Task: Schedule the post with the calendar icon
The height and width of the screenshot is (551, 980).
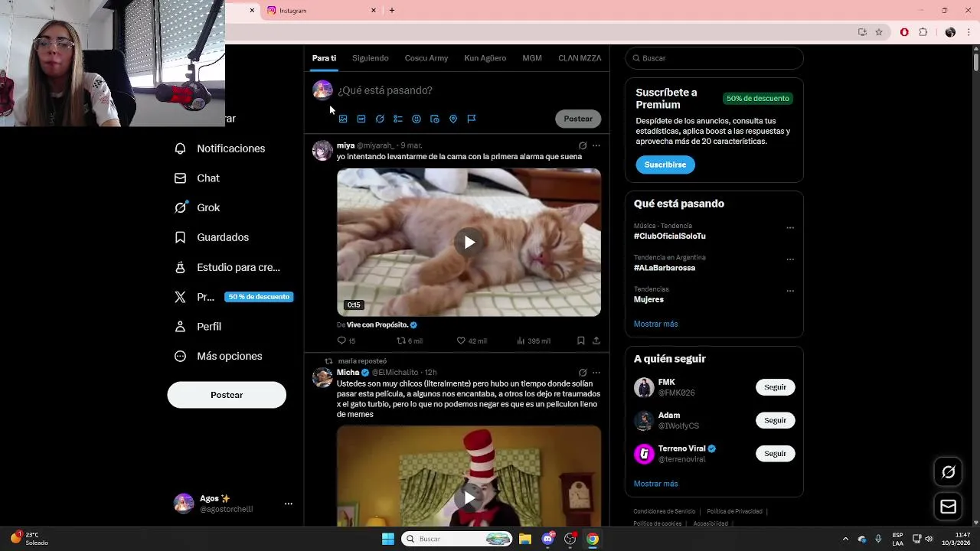Action: 435,119
